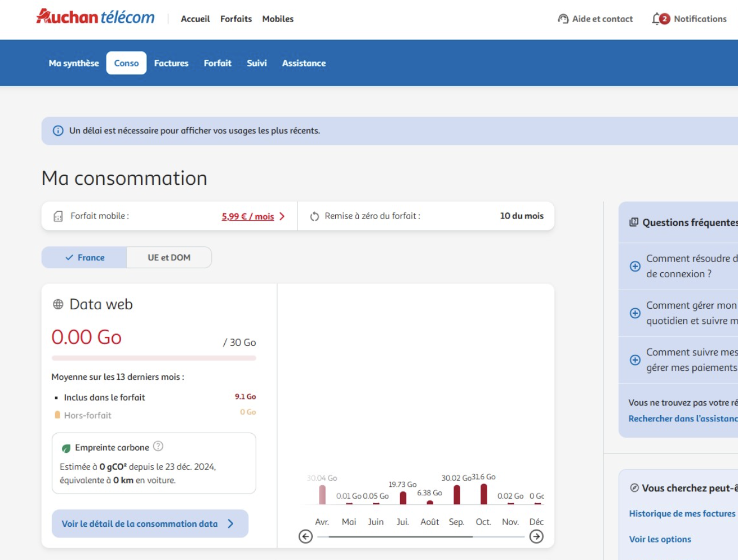Image resolution: width=738 pixels, height=560 pixels.
Task: Switch to UE et DOM usage
Action: point(169,257)
